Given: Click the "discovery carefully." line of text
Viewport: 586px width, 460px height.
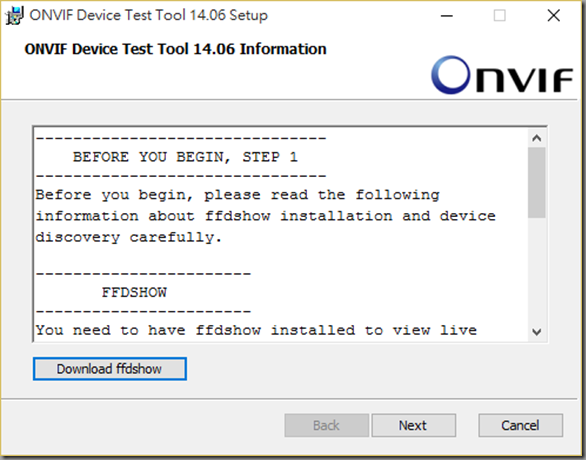Looking at the screenshot, I should click(x=129, y=237).
